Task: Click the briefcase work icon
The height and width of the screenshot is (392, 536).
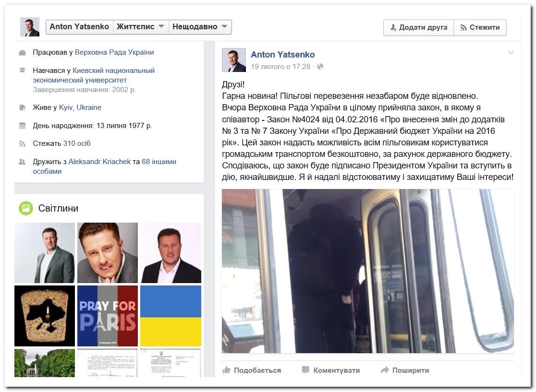Action: point(22,53)
